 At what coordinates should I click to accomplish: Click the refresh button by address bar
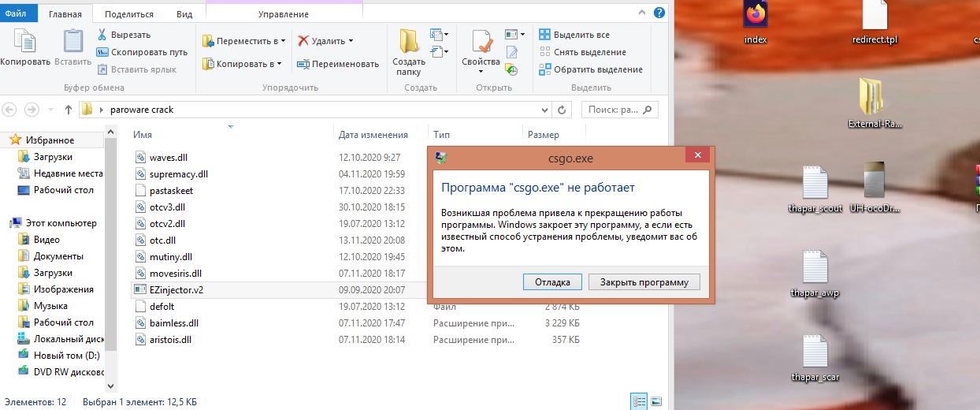[561, 110]
